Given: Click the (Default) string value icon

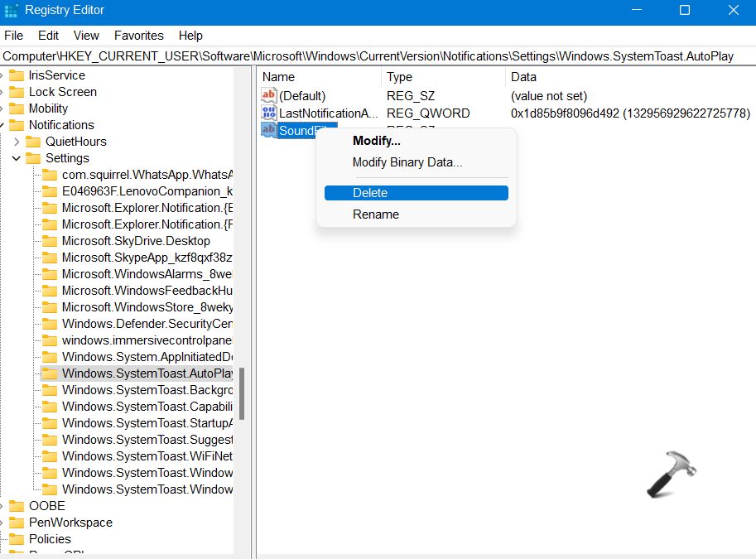Looking at the screenshot, I should coord(268,96).
